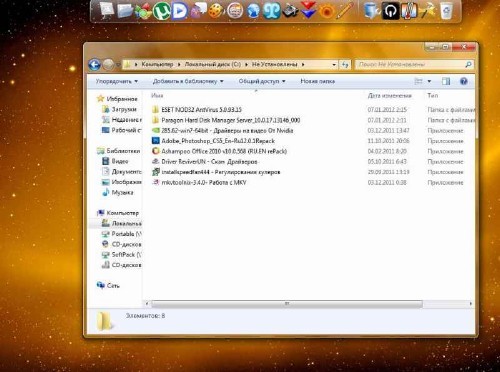
Task: Click the black headphones icon in the dock
Action: tap(390, 11)
